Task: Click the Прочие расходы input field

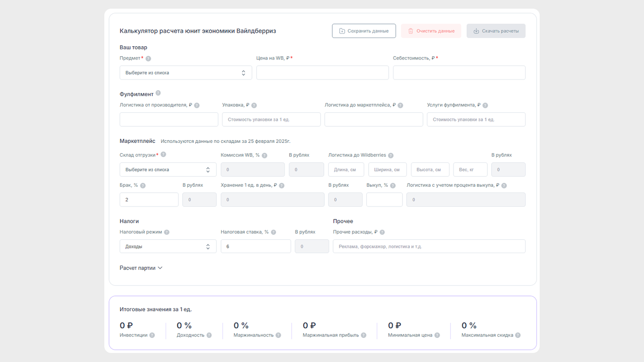Action: click(x=429, y=247)
